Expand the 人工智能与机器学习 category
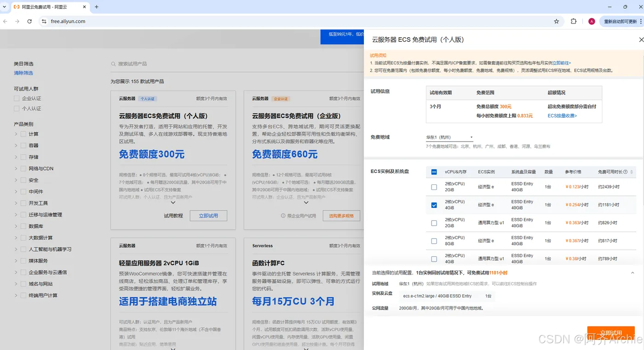Screen dimensions: 644x350 pyautogui.click(x=16, y=249)
